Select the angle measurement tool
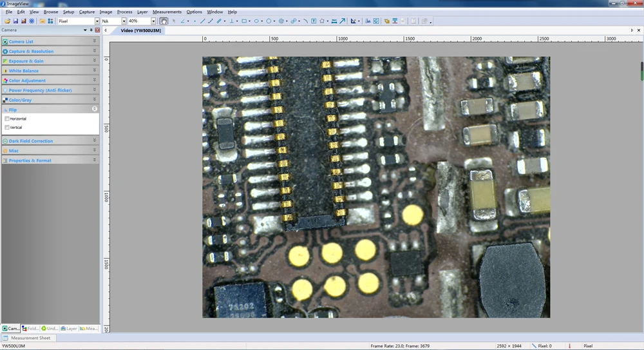 (183, 21)
